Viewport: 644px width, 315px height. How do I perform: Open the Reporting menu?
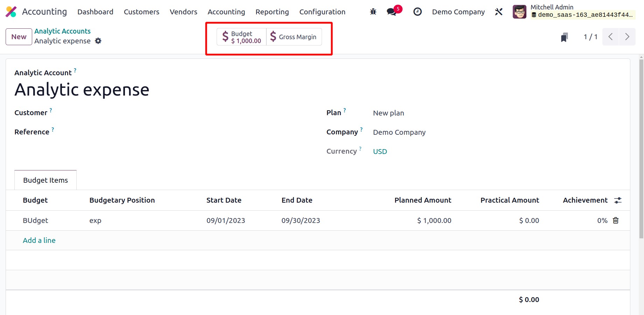(272, 12)
